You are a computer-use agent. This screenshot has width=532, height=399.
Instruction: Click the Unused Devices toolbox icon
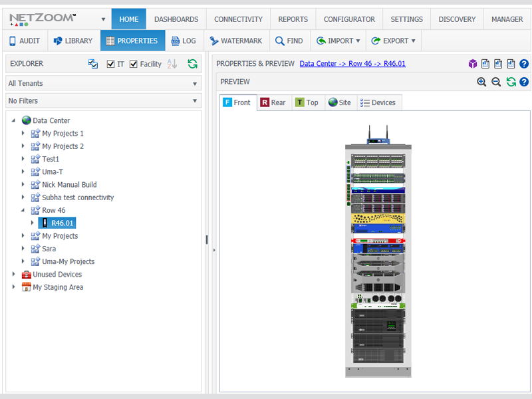pyautogui.click(x=26, y=274)
